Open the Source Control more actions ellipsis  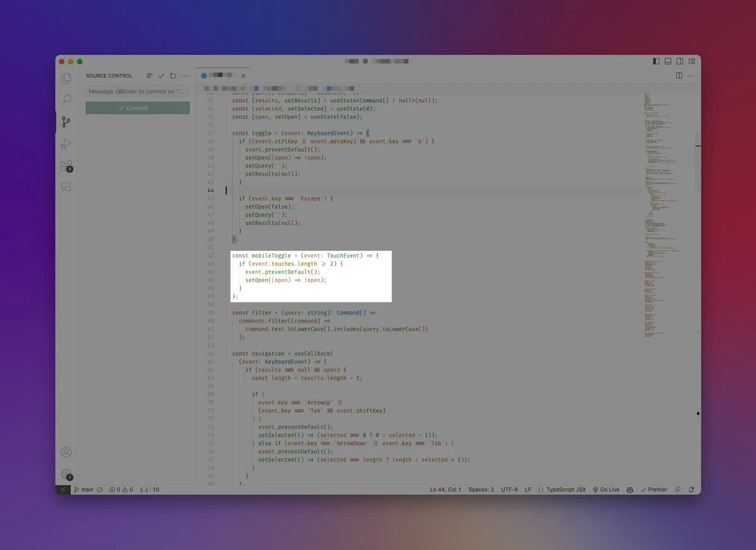click(x=185, y=76)
